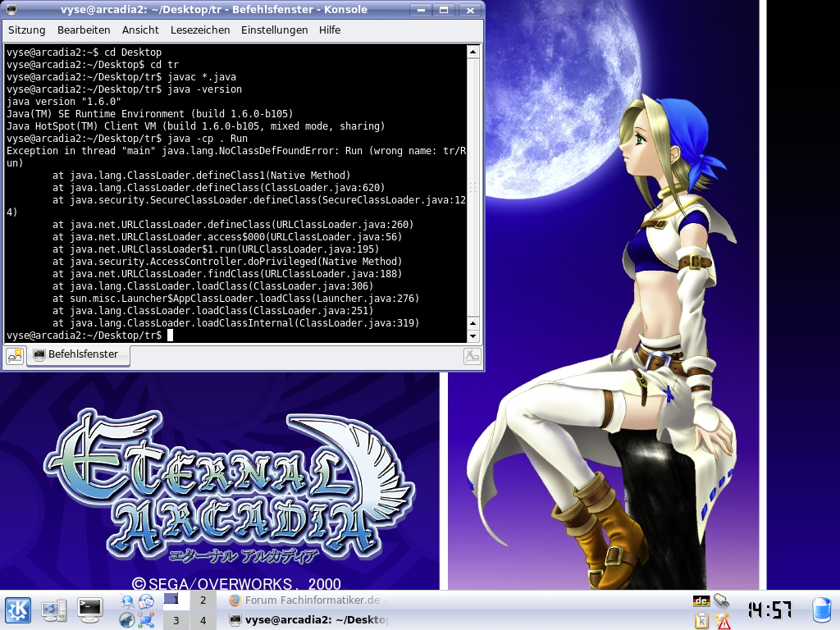The height and width of the screenshot is (630, 840).
Task: Open the network connections icon in panel
Action: tap(146, 620)
